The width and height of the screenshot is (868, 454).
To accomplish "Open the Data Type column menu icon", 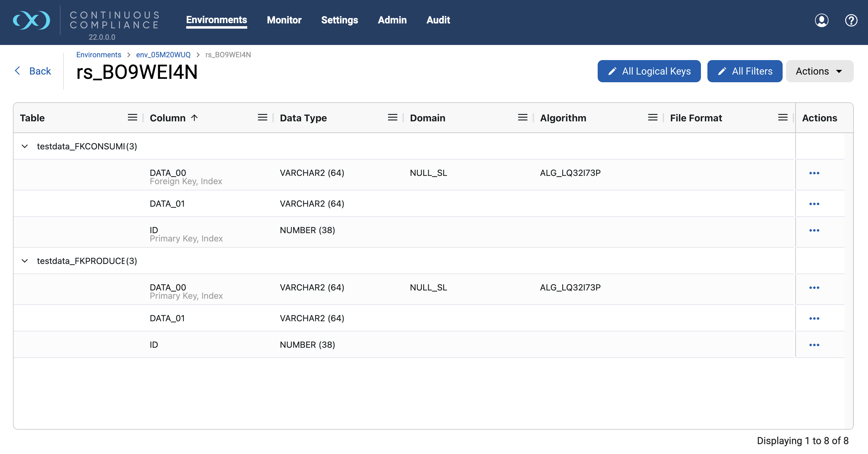I will coord(393,118).
